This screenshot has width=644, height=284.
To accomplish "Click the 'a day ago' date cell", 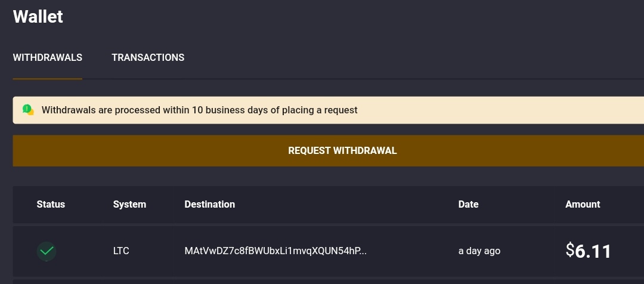I will 479,251.
